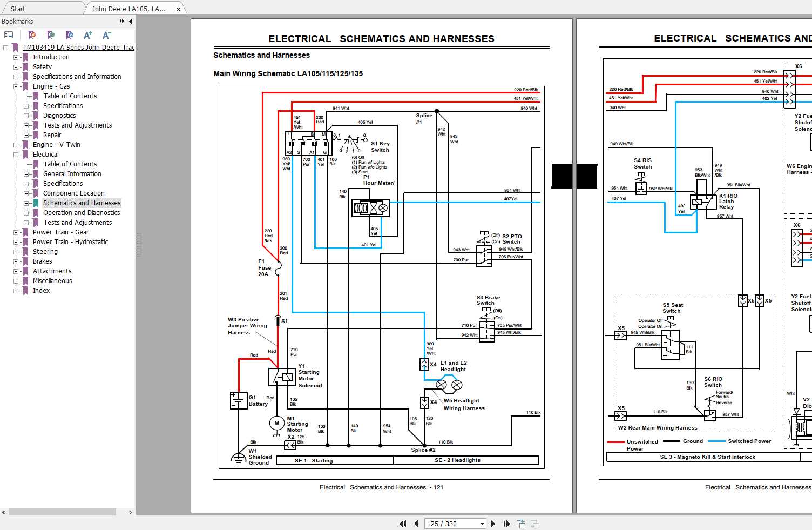812x530 pixels.
Task: Click the bookmarks horizontal scrollbar thumb
Action: click(62, 512)
